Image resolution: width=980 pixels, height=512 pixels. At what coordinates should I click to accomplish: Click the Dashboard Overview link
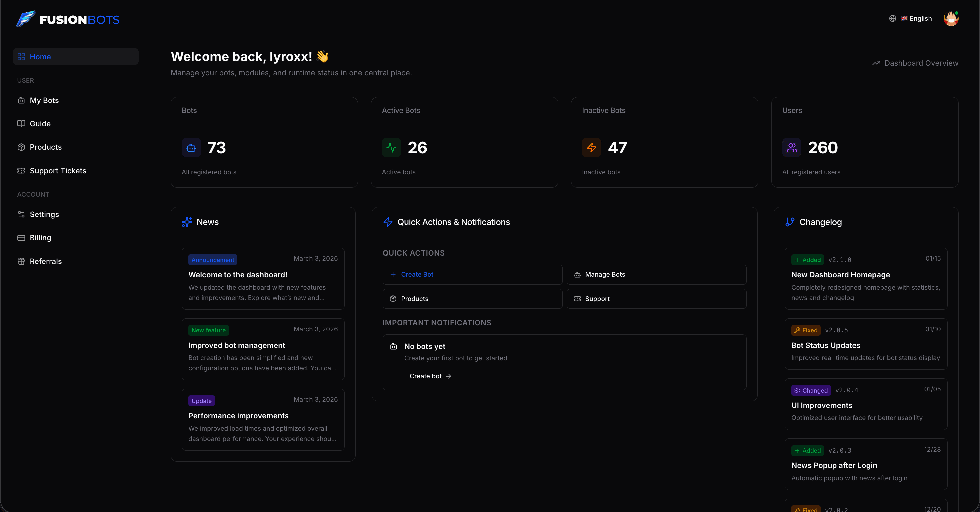tap(915, 63)
